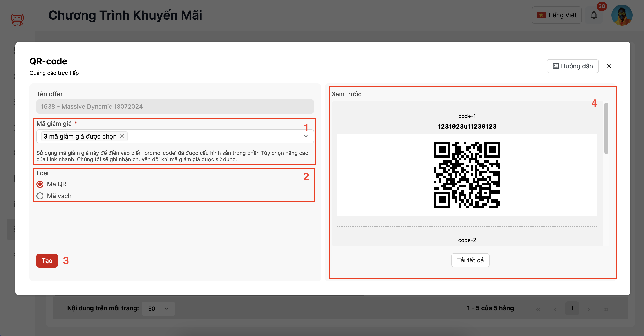
Task: Open the Tiếng Việt language selector
Action: click(x=557, y=15)
